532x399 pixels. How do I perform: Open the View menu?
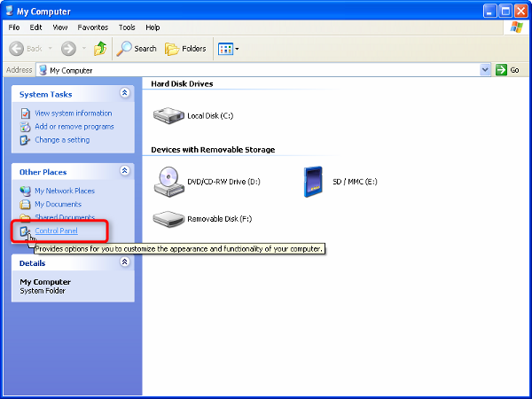coord(60,27)
